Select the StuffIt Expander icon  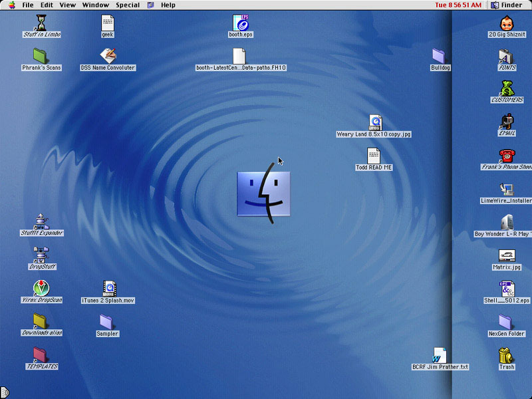click(x=41, y=221)
